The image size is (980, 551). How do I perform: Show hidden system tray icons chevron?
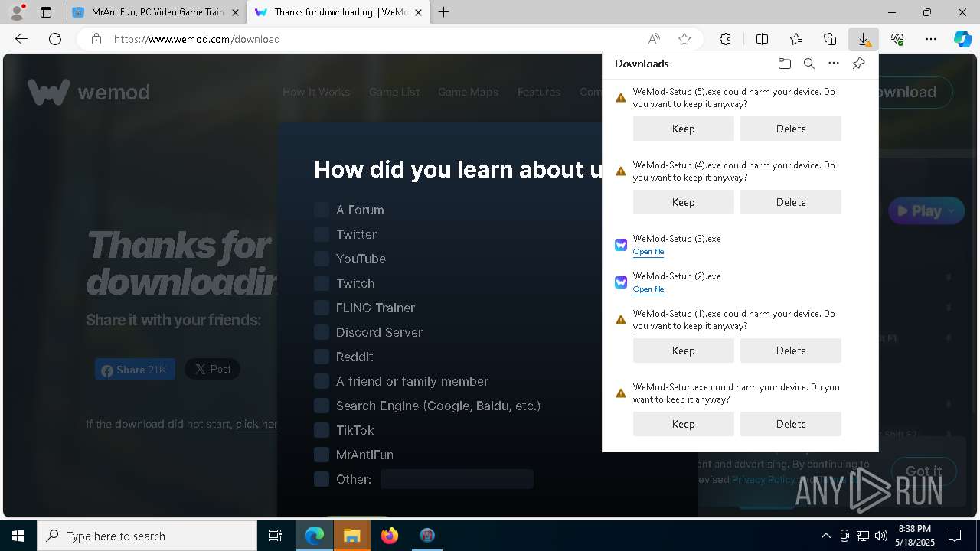coord(825,536)
